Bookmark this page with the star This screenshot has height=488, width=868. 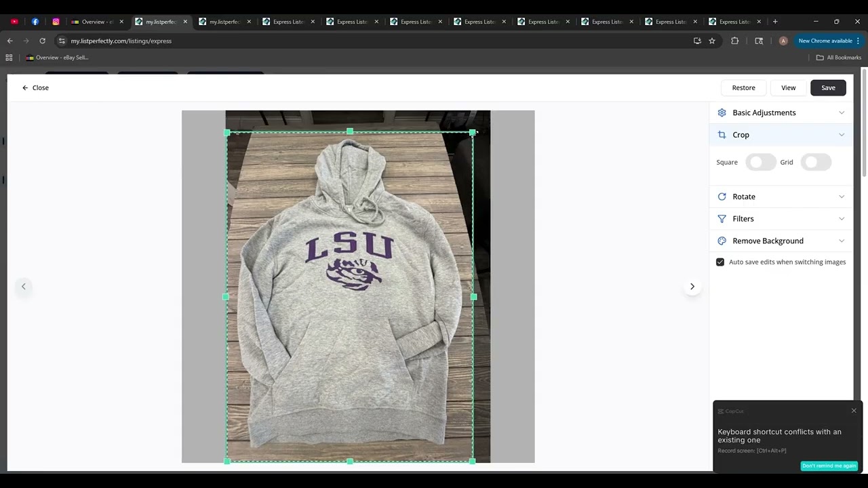712,41
